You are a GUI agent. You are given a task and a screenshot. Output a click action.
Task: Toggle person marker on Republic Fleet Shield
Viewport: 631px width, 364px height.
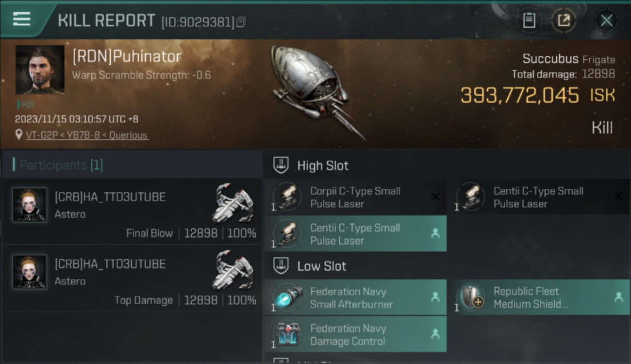point(618,297)
